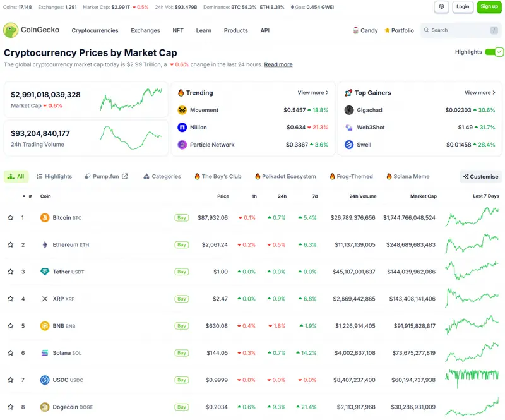Click in the Search input field
Screen dimensions: 505x420
(461, 30)
